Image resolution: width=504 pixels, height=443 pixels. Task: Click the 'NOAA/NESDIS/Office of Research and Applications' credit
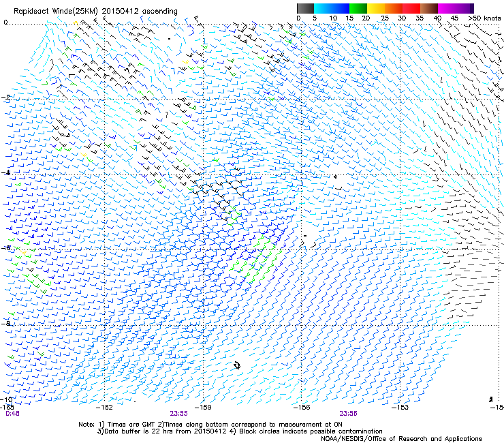[401, 439]
